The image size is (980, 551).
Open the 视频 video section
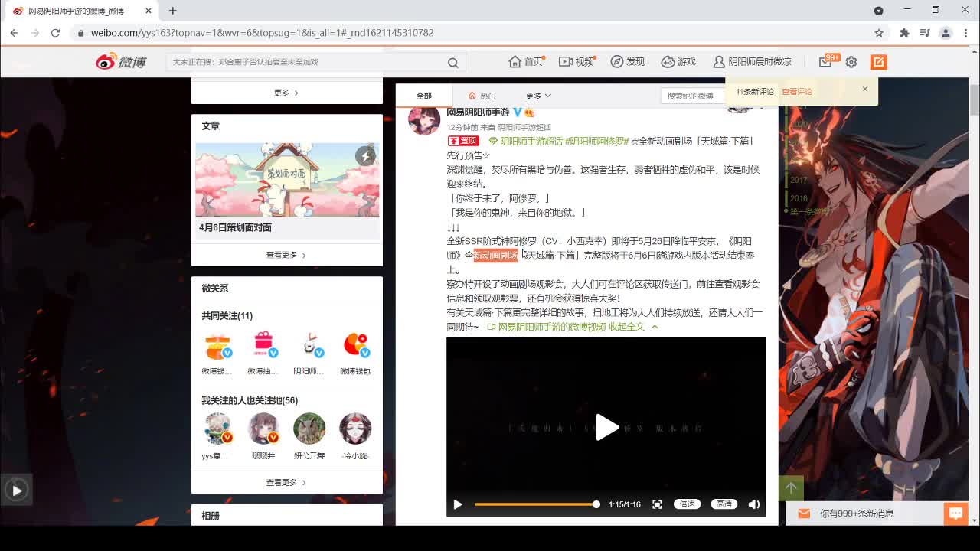(x=577, y=62)
